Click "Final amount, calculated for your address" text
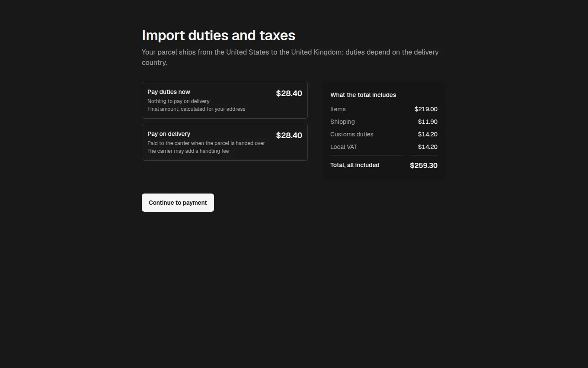Viewport: 588px width, 368px height. 196,109
